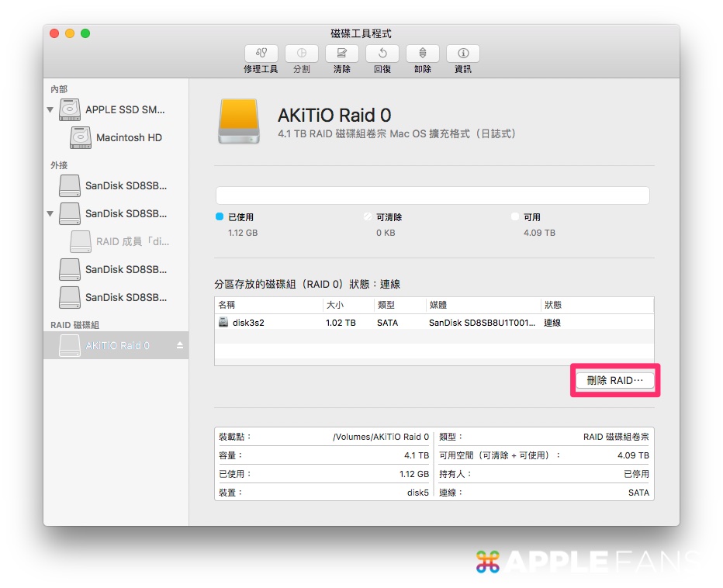The height and width of the screenshot is (588, 723).
Task: Click the 已停用 owner value
Action: point(636,474)
